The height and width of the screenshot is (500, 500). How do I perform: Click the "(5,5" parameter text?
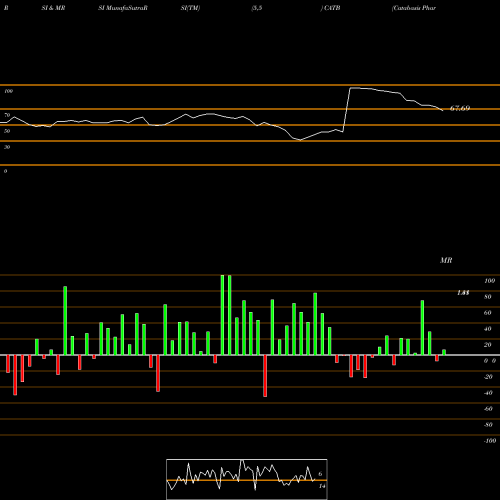pos(257,8)
